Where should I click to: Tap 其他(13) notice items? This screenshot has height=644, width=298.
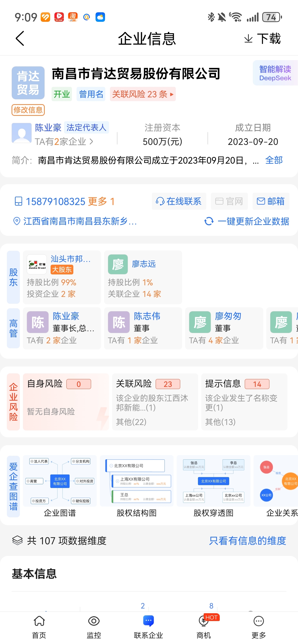220,422
